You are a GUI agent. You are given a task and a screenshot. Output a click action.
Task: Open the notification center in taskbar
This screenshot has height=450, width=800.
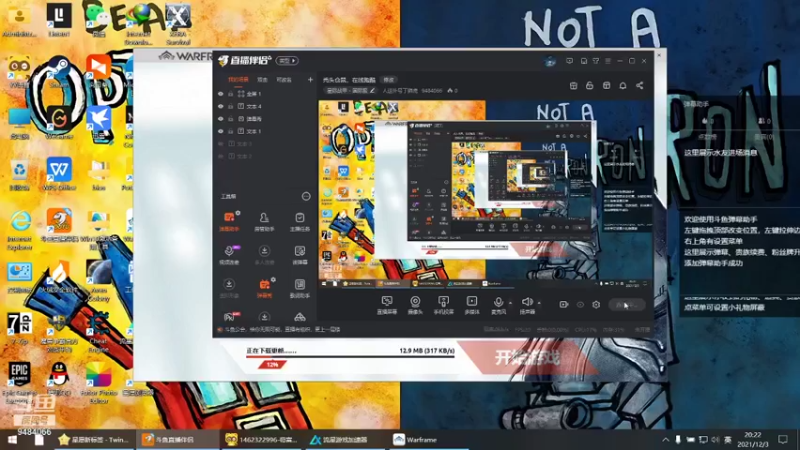[783, 440]
